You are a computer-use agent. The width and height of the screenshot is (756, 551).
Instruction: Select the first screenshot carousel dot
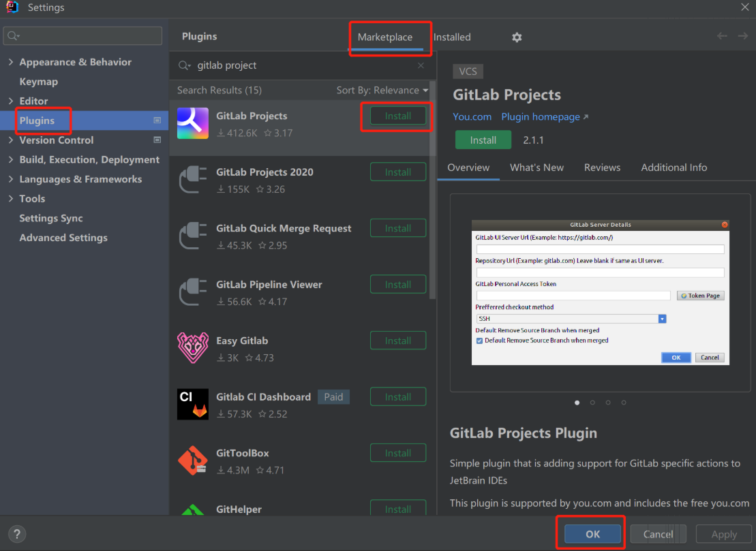577,403
